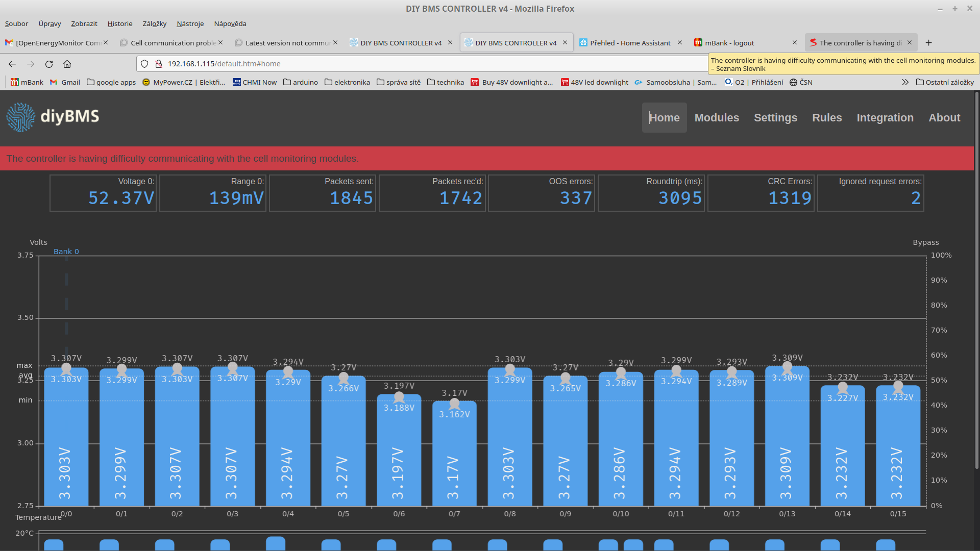Open the Zobrazit menu
This screenshot has height=551, width=980.
click(84, 23)
